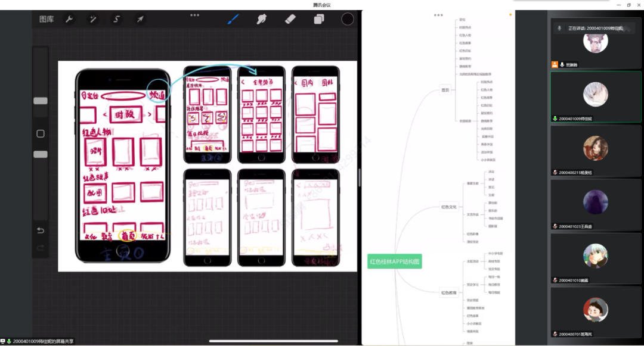Choose the Brush tool
This screenshot has width=644, height=346.
pos(233,19)
